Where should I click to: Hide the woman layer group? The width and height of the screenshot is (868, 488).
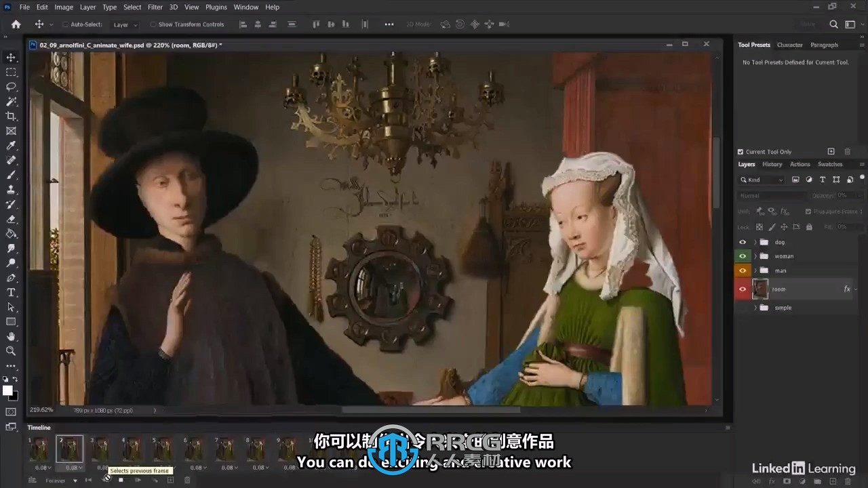tap(743, 256)
